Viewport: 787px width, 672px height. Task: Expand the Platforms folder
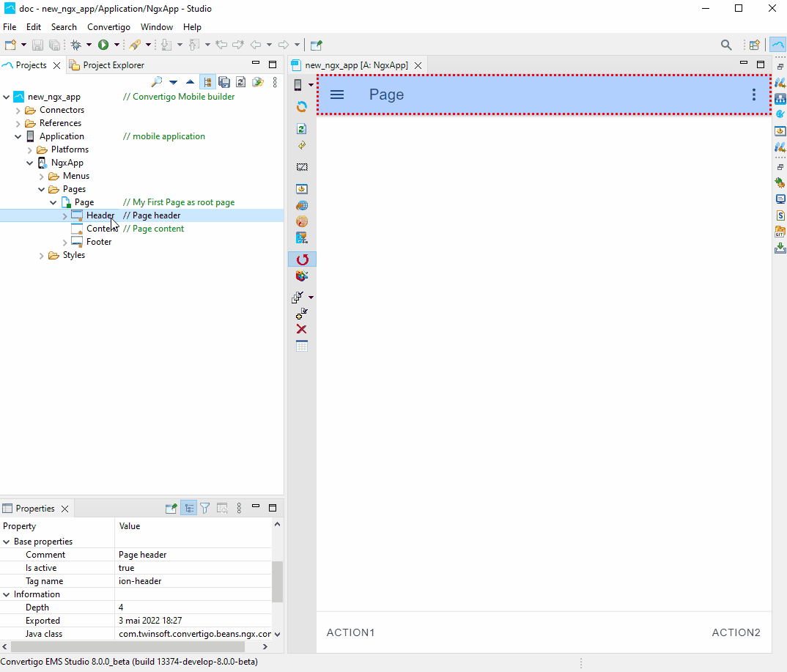29,149
